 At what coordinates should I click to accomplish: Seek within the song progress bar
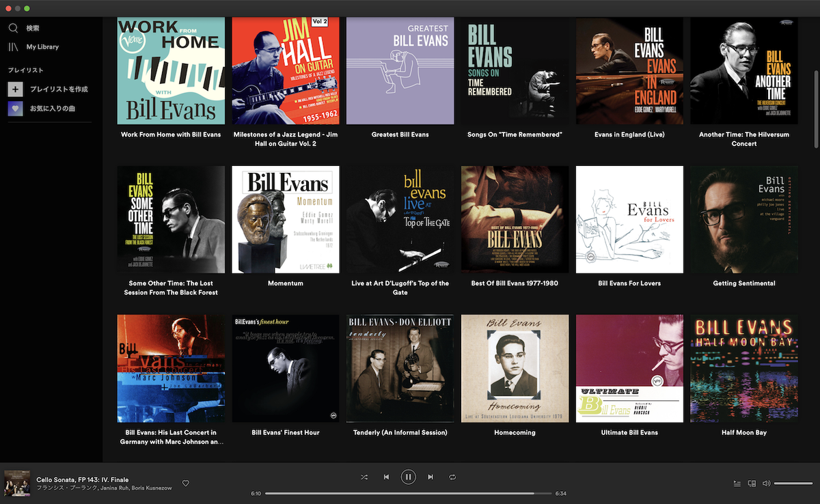[408, 493]
